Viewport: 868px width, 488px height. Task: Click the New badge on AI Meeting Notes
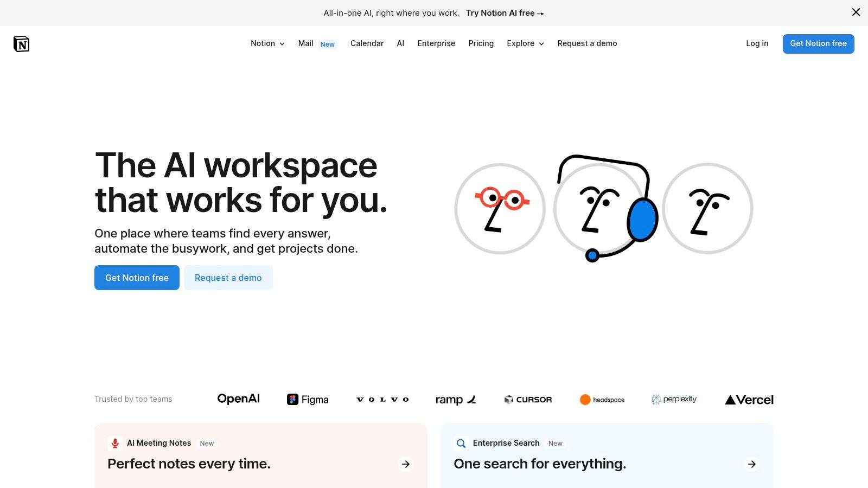tap(207, 444)
